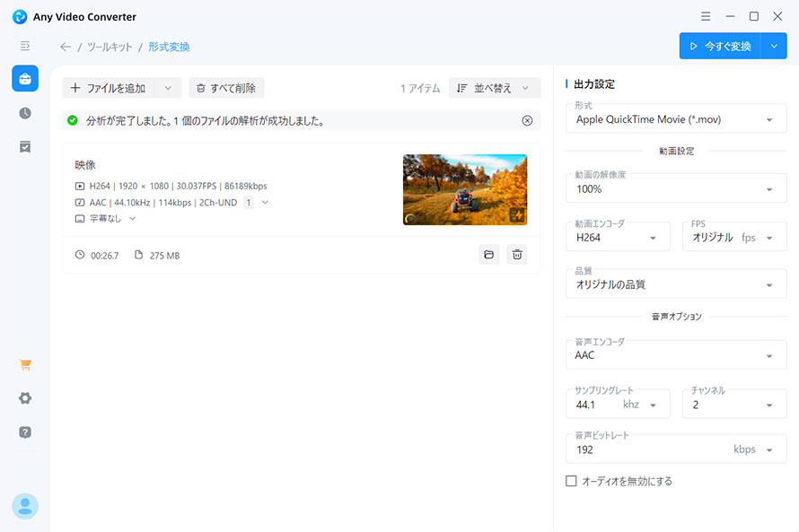
Task: Expand the audio track selector chevron
Action: [x=265, y=202]
